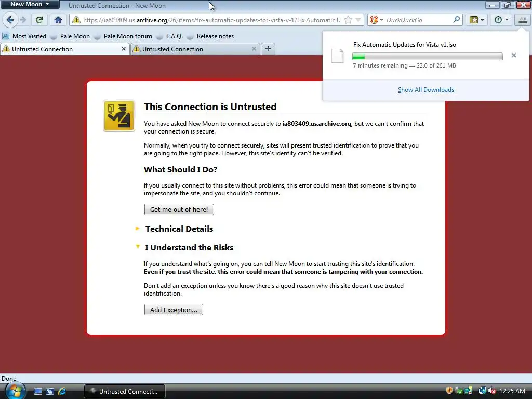Click the forward navigation arrow

click(23, 20)
